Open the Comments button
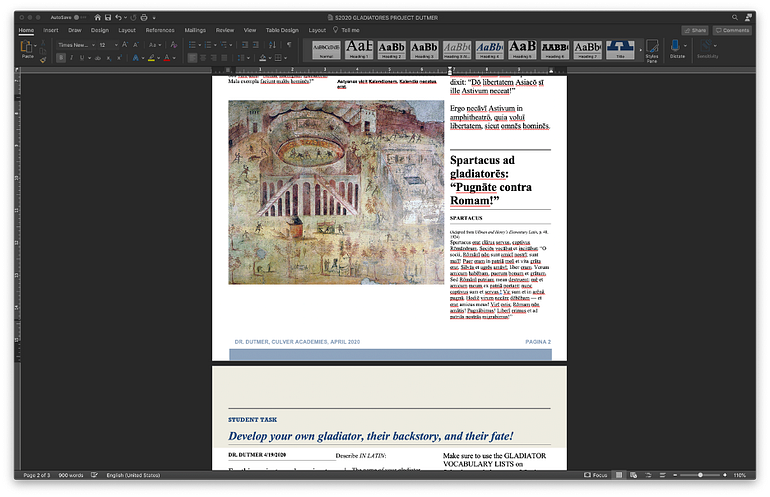Viewport: 770px width, 497px height. (x=732, y=30)
